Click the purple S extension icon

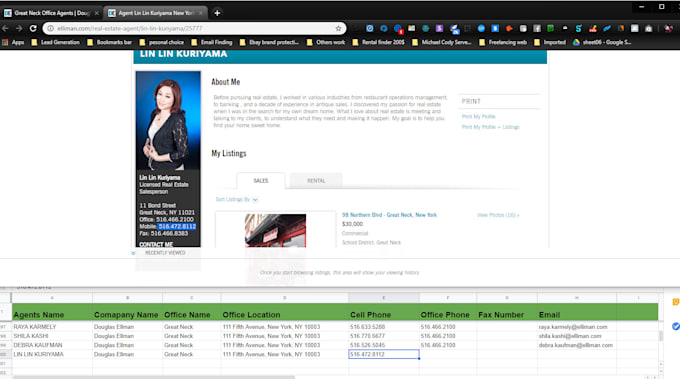pyautogui.click(x=439, y=28)
